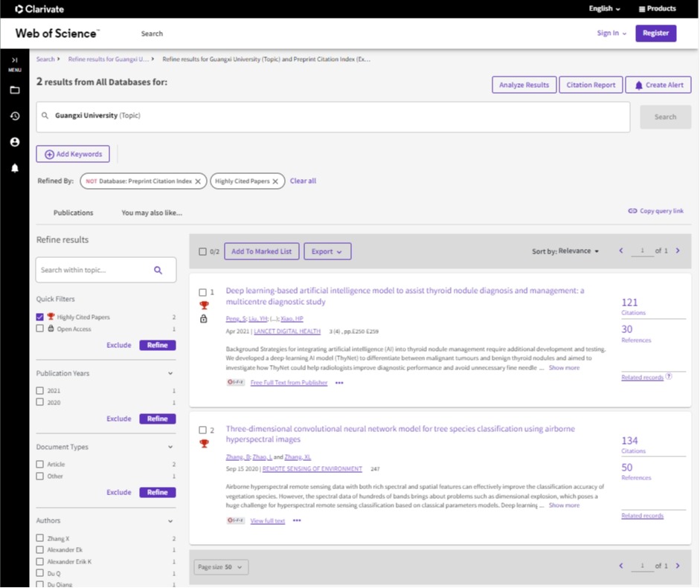Expand the sidebar menu arrow icon
This screenshot has height=588, width=700.
[x=14, y=60]
